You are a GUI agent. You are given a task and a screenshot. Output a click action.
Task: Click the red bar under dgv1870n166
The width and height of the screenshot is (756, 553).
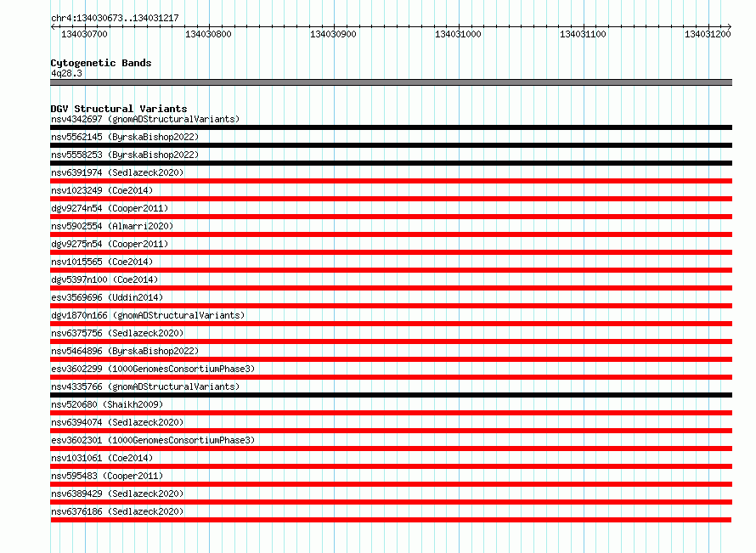pyautogui.click(x=391, y=324)
